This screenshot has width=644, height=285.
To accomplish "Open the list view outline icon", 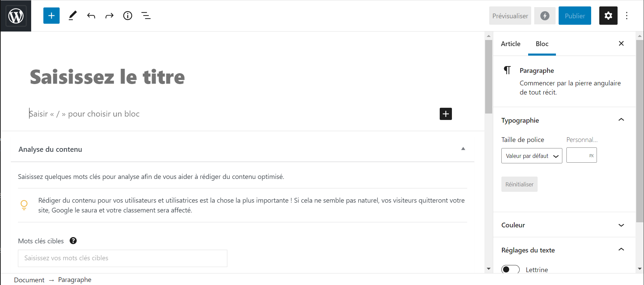I will click(146, 16).
